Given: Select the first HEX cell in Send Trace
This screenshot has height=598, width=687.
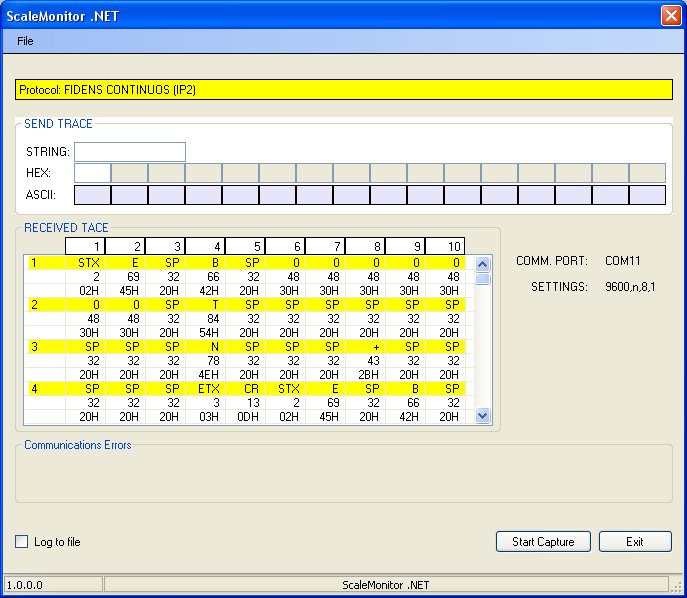Looking at the screenshot, I should (x=92, y=173).
